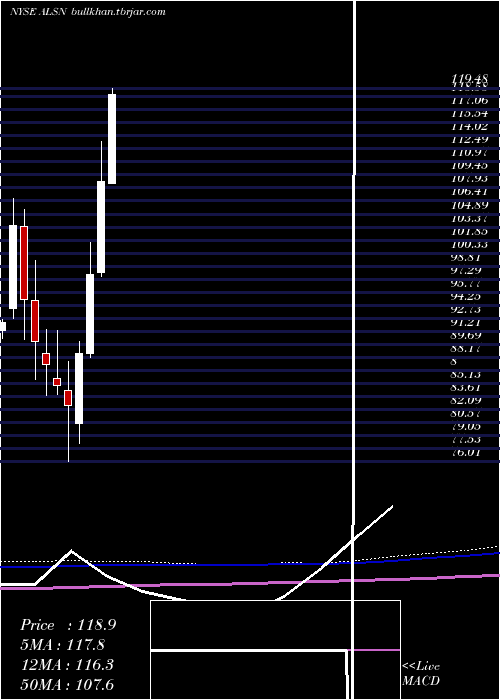Click the 117.06 price axis label
Viewport: 500px width, 700px height.
tap(470, 101)
